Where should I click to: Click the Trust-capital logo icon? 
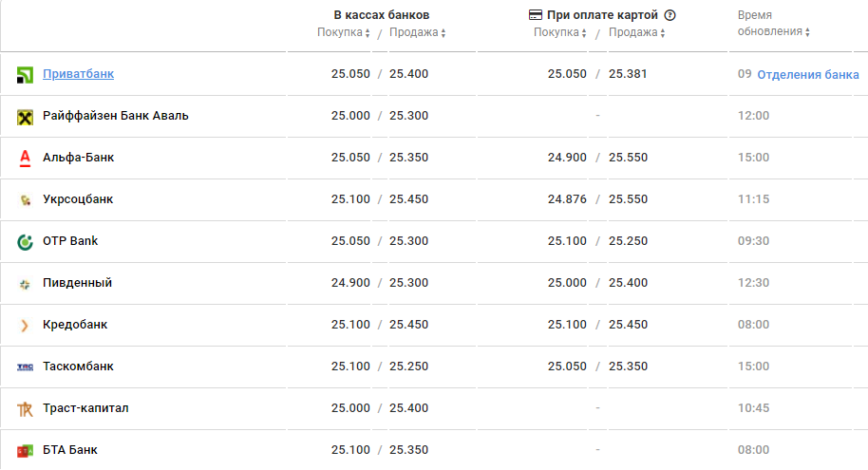coord(26,408)
